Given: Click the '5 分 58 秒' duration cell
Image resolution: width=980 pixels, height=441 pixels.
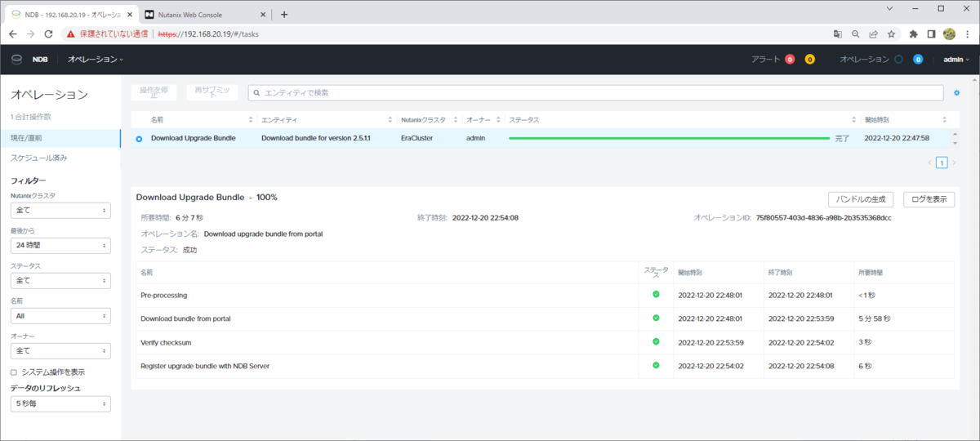Looking at the screenshot, I should coord(875,318).
